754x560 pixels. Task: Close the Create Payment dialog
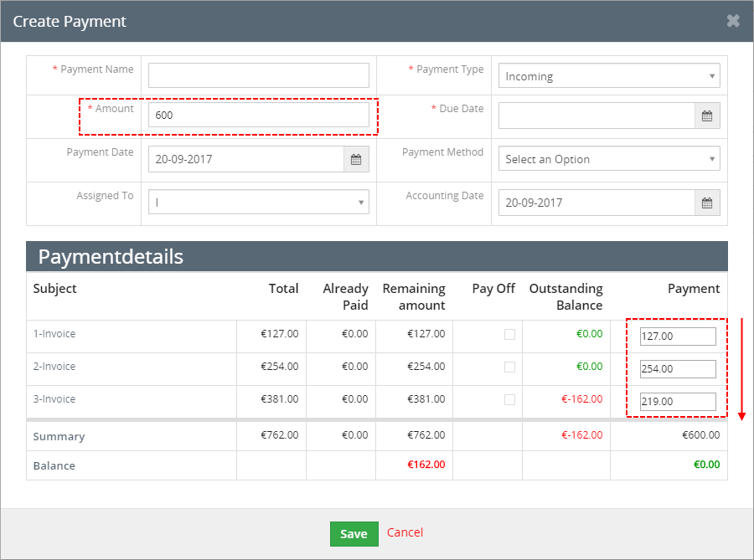733,21
